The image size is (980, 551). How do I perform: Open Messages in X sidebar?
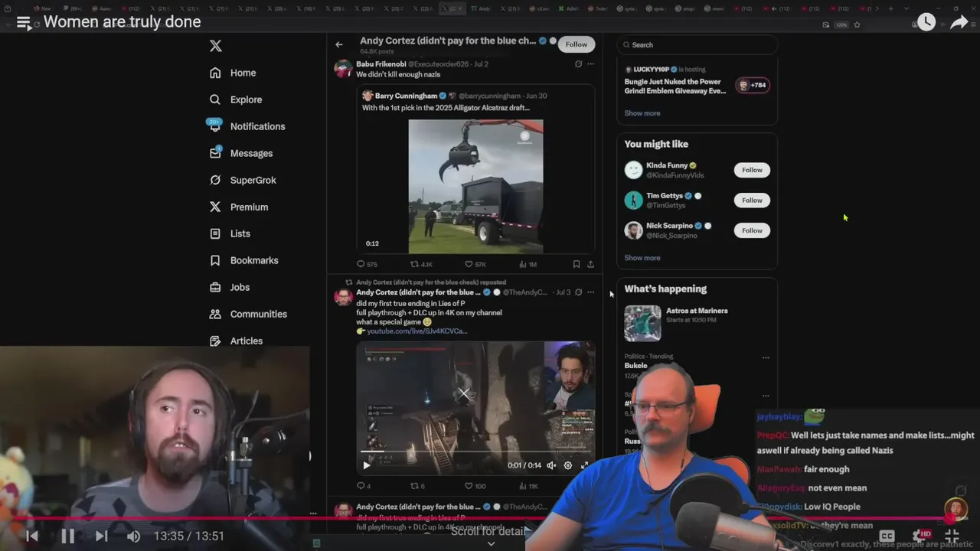[241, 153]
